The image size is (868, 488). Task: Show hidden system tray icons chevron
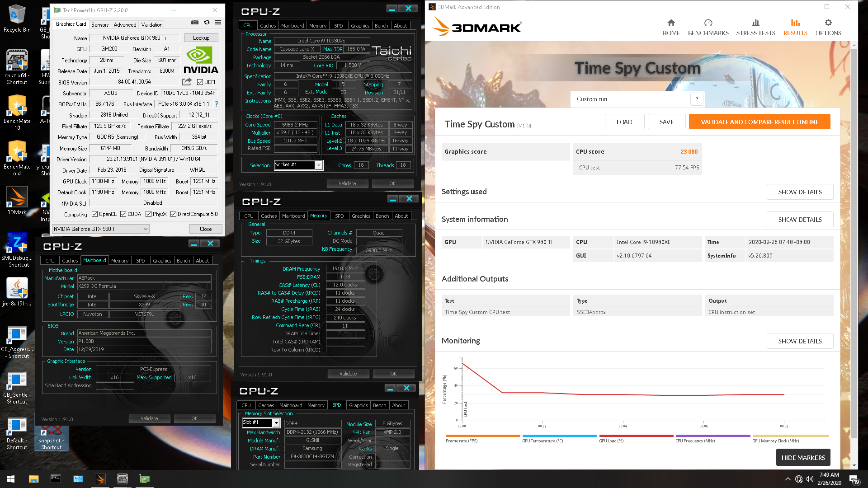click(788, 479)
